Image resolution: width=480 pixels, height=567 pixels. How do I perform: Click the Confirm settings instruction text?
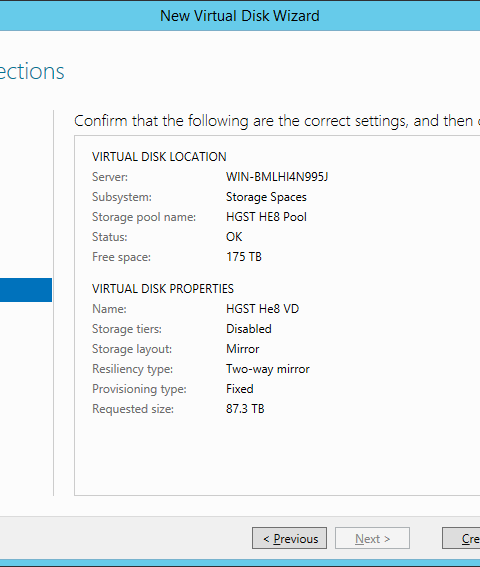277,121
